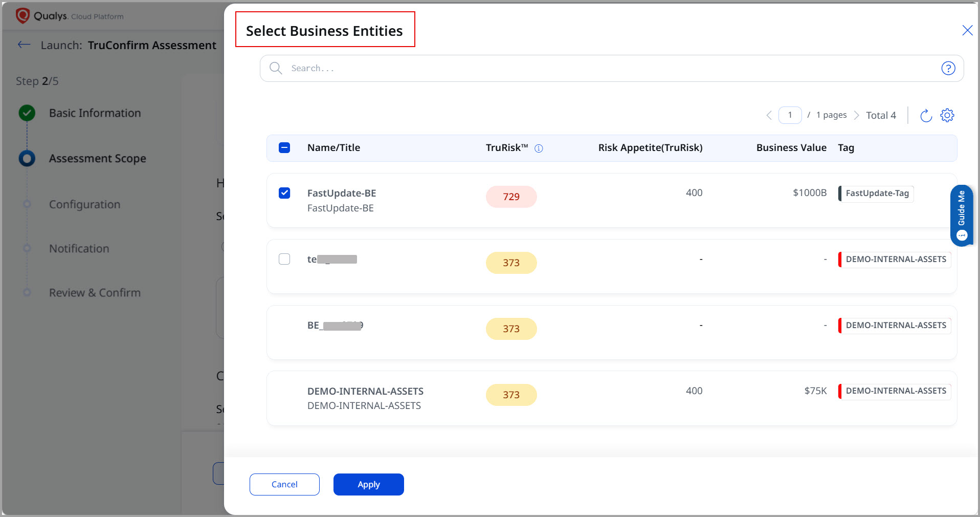The height and width of the screenshot is (517, 980).
Task: Click the TruRisk info icon
Action: (539, 148)
